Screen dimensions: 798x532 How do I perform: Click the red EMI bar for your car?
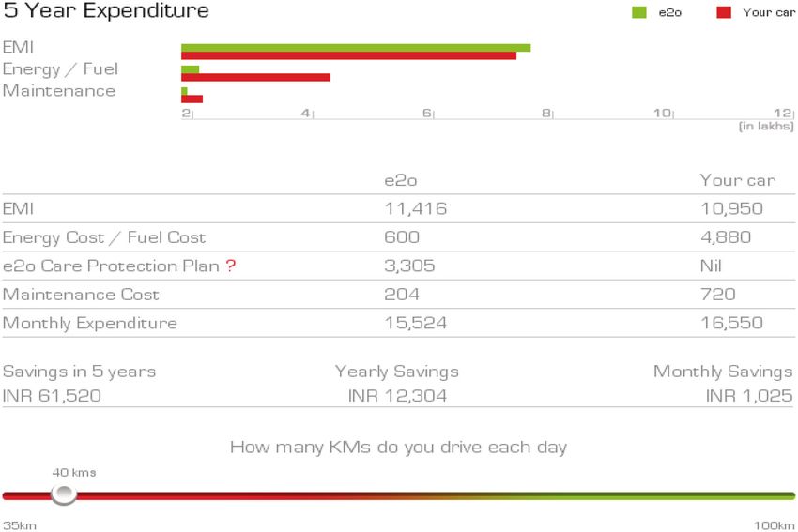point(348,55)
